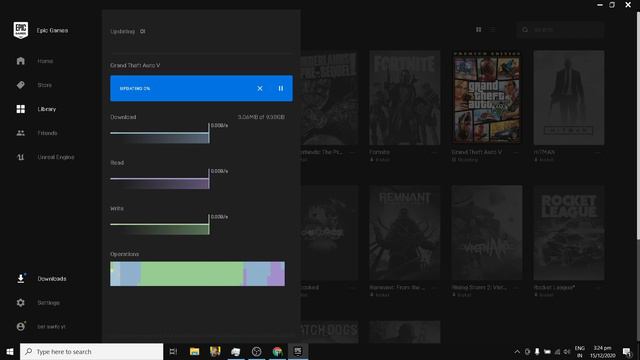The width and height of the screenshot is (640, 360).
Task: Click the Download speed graph
Action: (x=160, y=133)
